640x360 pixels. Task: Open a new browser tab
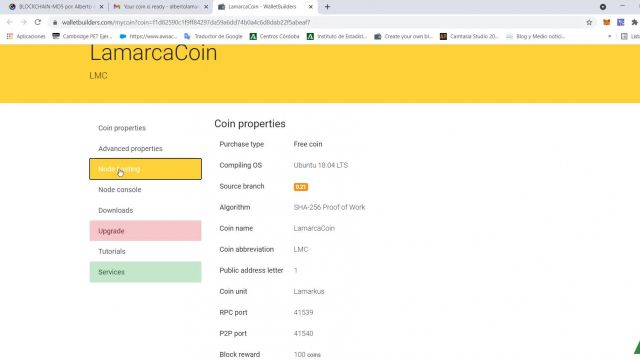tap(327, 7)
